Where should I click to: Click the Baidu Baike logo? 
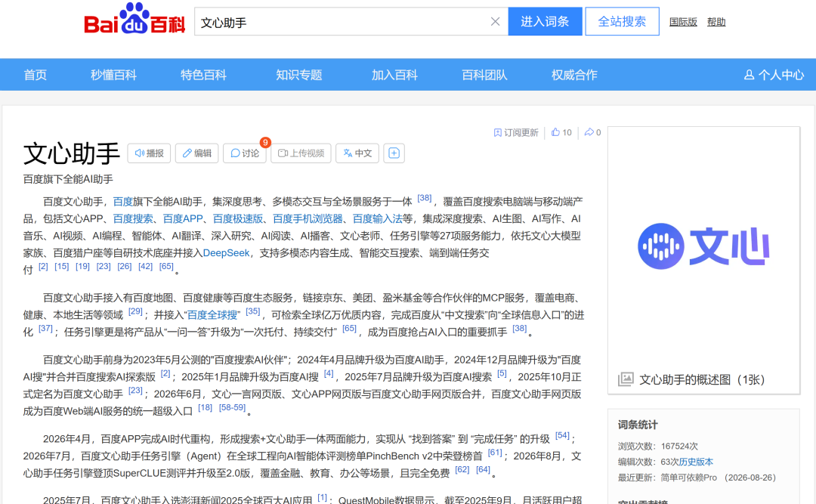point(134,19)
